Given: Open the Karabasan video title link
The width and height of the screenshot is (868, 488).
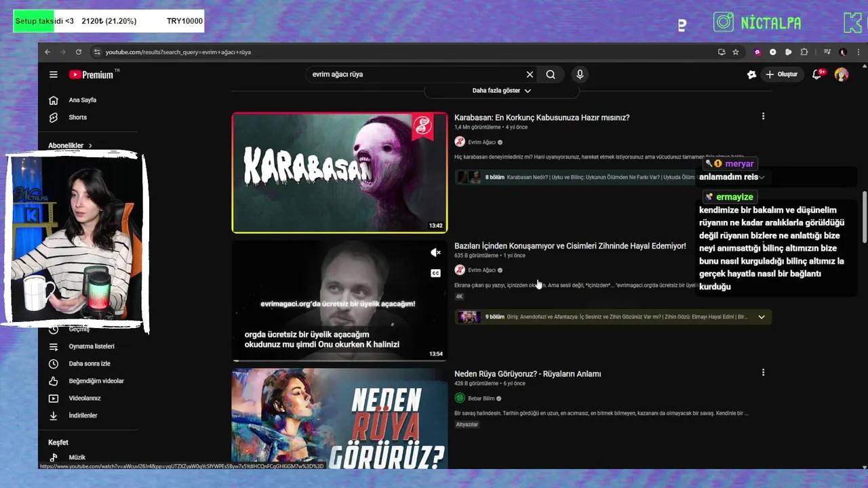Looking at the screenshot, I should 542,118.
